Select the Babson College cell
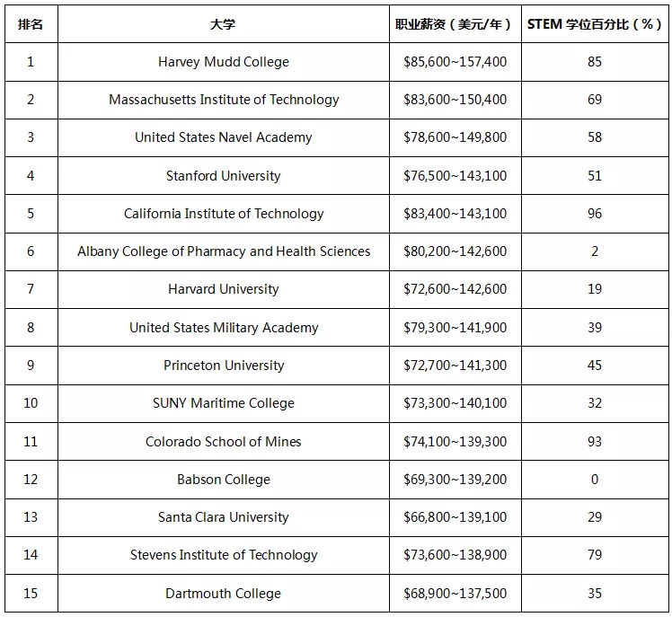 (224, 479)
